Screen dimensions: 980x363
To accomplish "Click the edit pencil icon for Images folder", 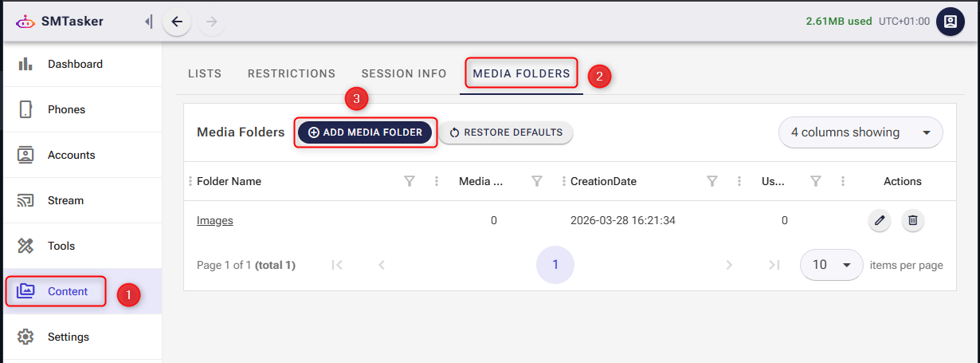I will point(879,220).
